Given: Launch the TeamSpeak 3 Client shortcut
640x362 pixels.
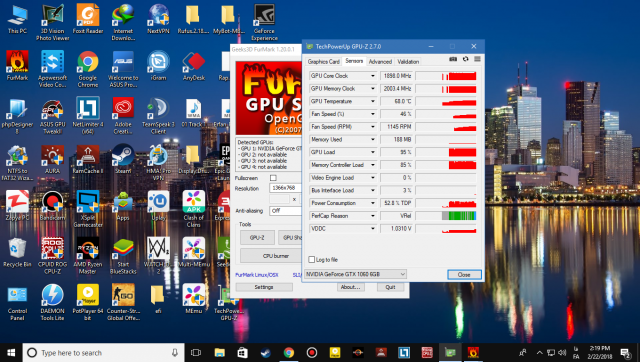Looking at the screenshot, I should pyautogui.click(x=158, y=116).
